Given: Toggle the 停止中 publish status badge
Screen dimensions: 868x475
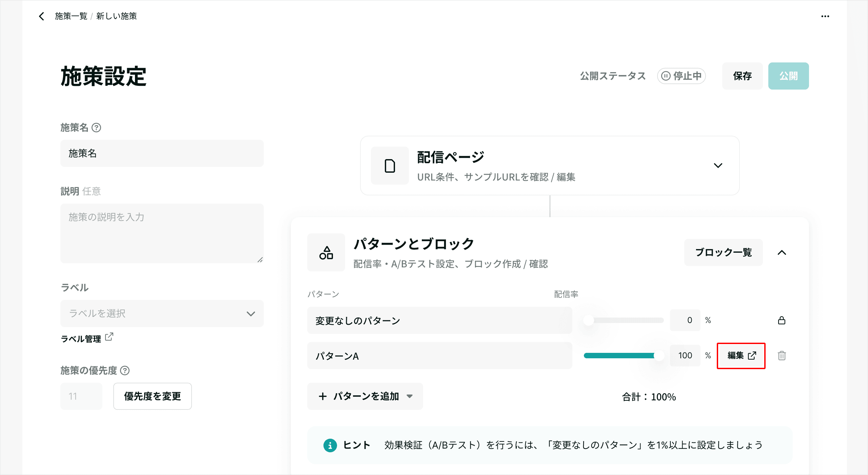Looking at the screenshot, I should pos(681,76).
